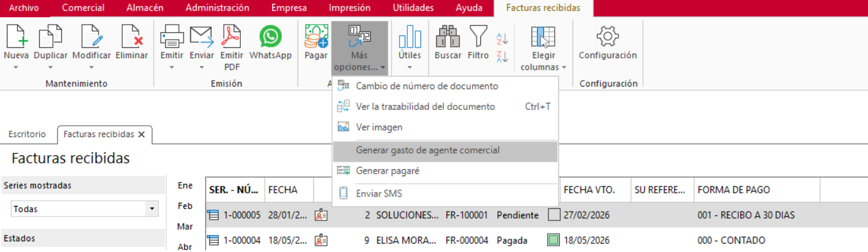Select supplier invoice FR-100001 cell
The image size is (868, 252).
(466, 215)
